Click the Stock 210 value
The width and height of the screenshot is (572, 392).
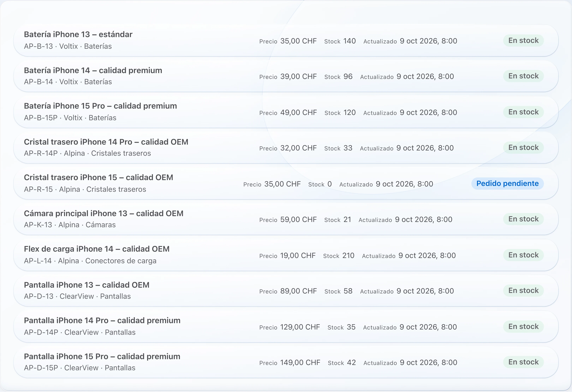[x=348, y=256]
